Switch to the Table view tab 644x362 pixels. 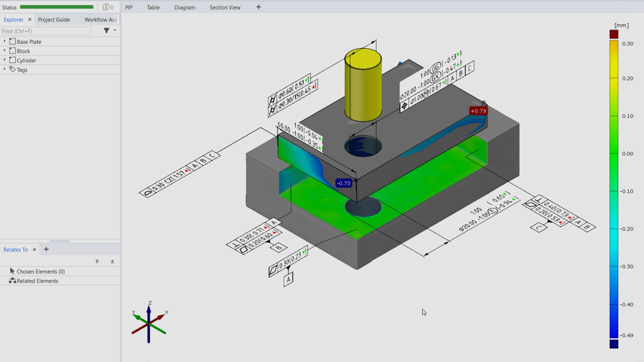pyautogui.click(x=153, y=7)
